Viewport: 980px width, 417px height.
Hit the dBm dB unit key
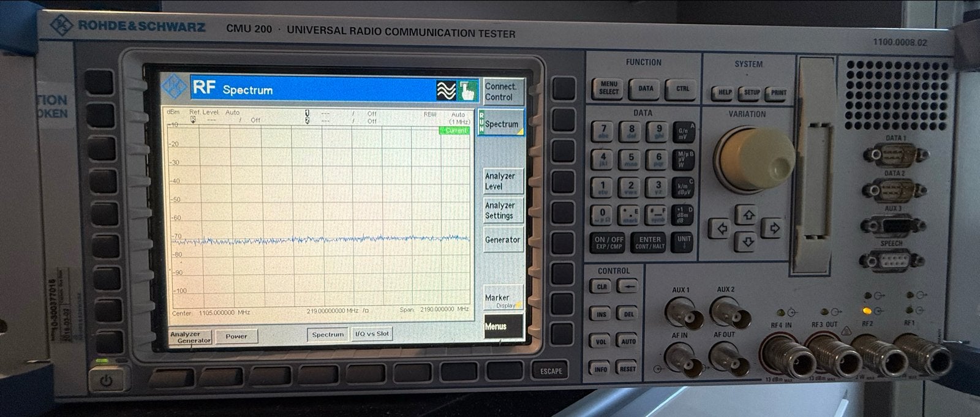click(x=683, y=214)
